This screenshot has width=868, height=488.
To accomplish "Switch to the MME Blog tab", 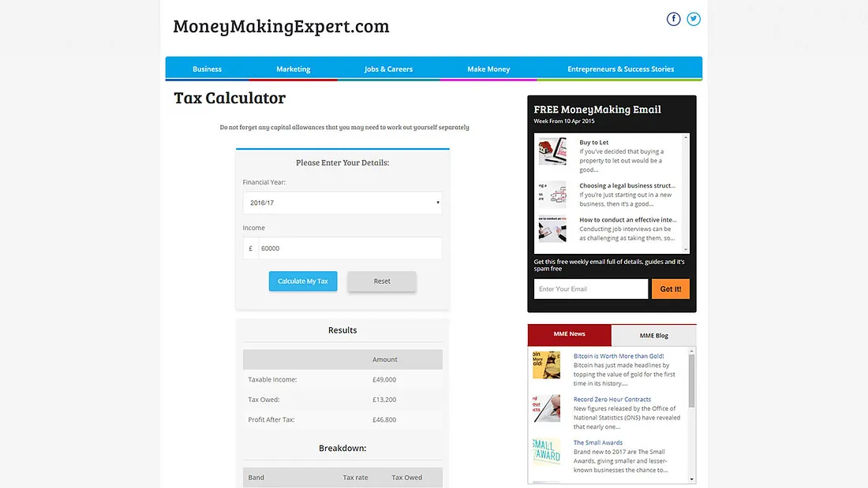I will point(653,336).
